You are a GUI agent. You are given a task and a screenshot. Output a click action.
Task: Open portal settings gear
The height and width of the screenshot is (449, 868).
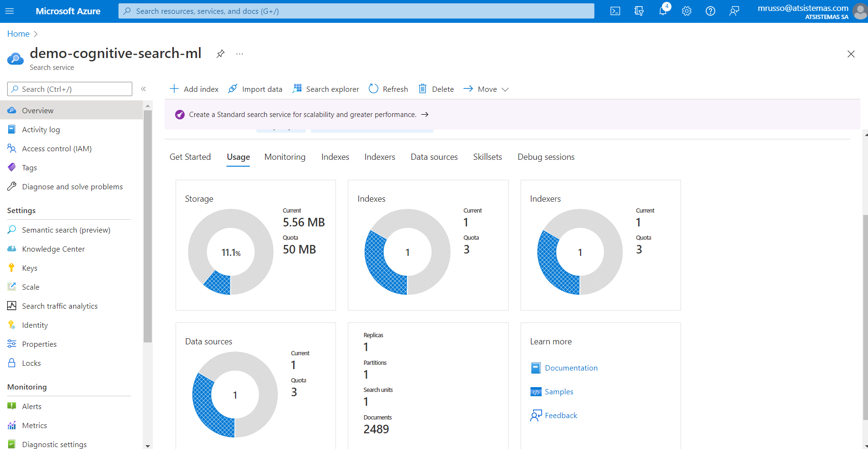click(x=687, y=11)
